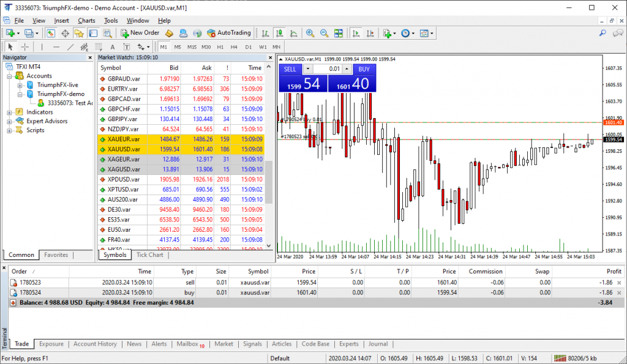Screen dimensions: 627x364
Task: Switch to Favorites tab in Navigator
Action: point(56,255)
